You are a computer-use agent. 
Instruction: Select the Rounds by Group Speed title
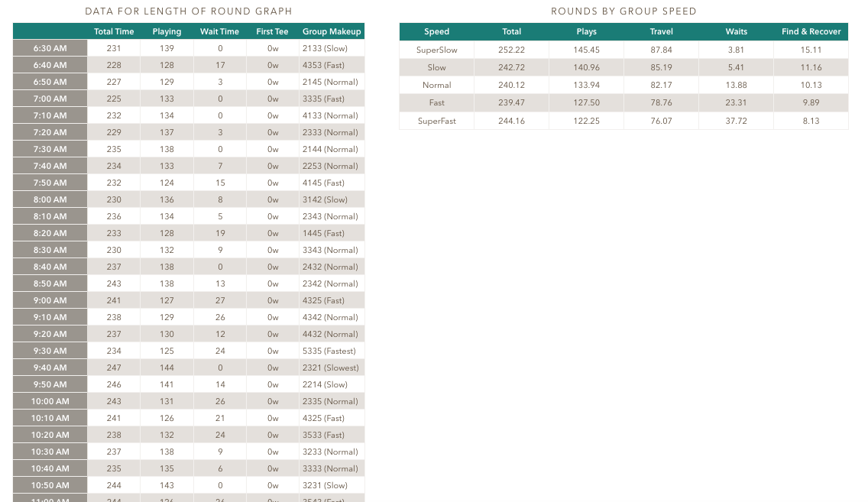coord(623,11)
